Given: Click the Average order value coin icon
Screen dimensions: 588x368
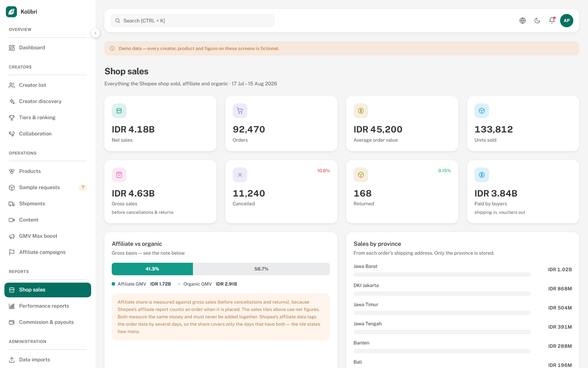Looking at the screenshot, I should pyautogui.click(x=361, y=111).
